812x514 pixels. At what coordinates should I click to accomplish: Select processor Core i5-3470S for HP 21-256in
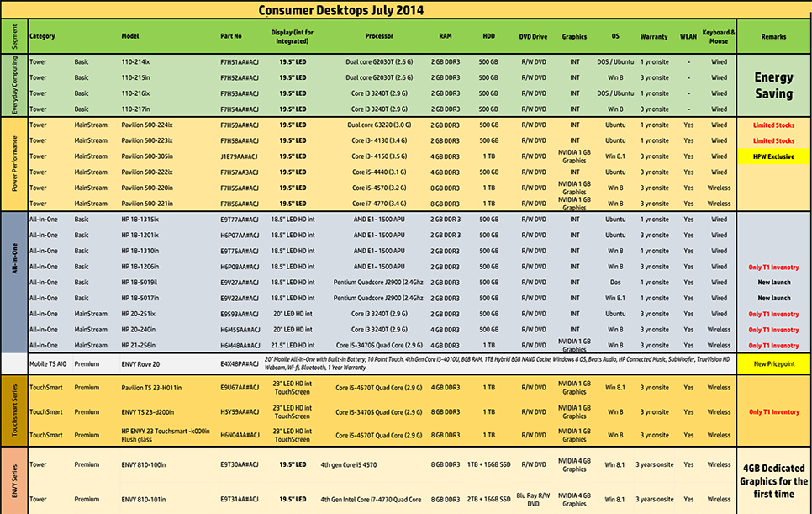click(379, 346)
